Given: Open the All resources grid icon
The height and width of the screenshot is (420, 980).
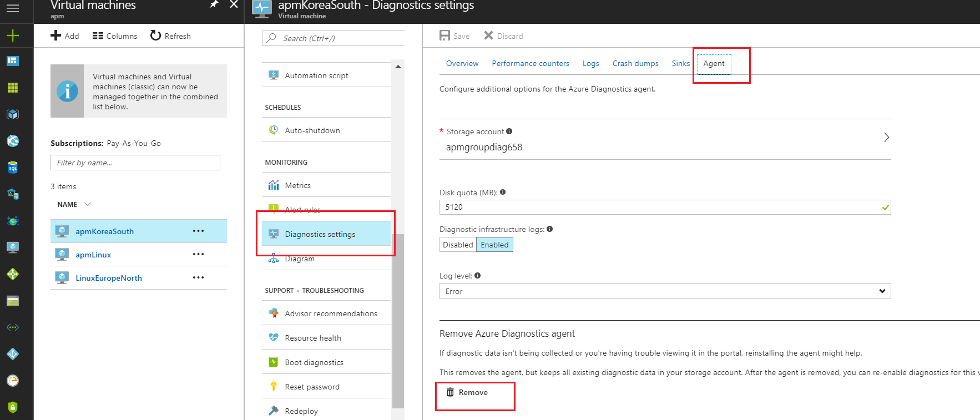Looking at the screenshot, I should (x=12, y=88).
